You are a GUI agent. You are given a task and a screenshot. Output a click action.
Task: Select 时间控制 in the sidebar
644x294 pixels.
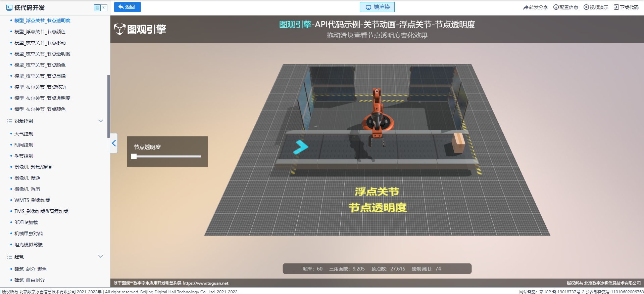(24, 145)
